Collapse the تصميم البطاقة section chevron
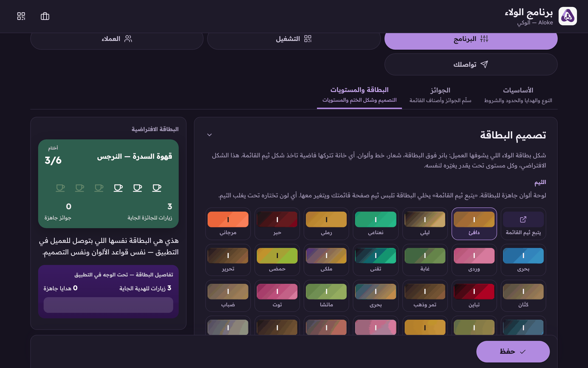588x368 pixels. pos(209,135)
